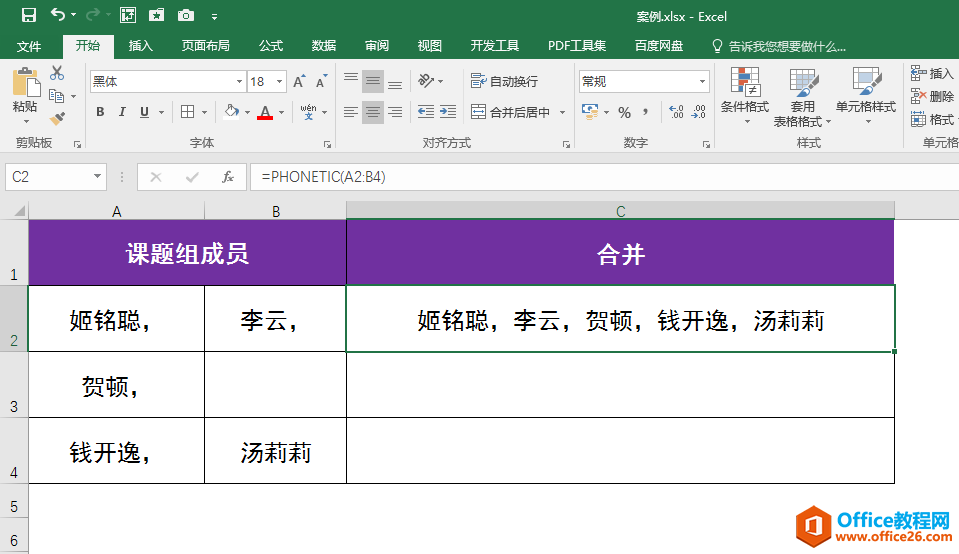The image size is (959, 554).
Task: Expand the Name Box dropdown arrow
Action: 97,177
